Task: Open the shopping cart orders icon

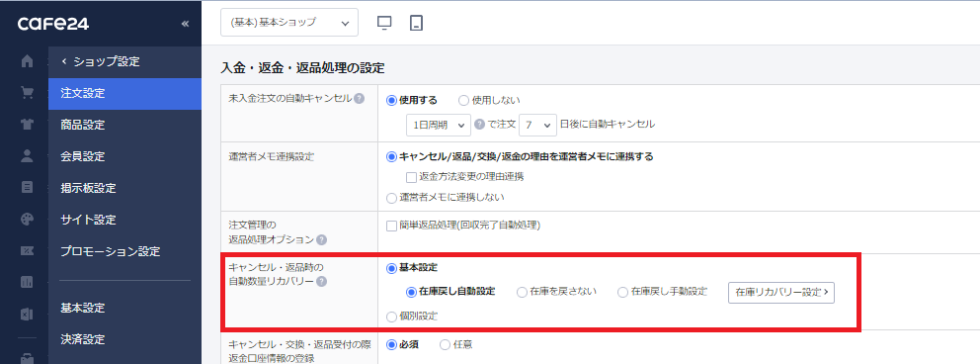Action: [x=27, y=93]
